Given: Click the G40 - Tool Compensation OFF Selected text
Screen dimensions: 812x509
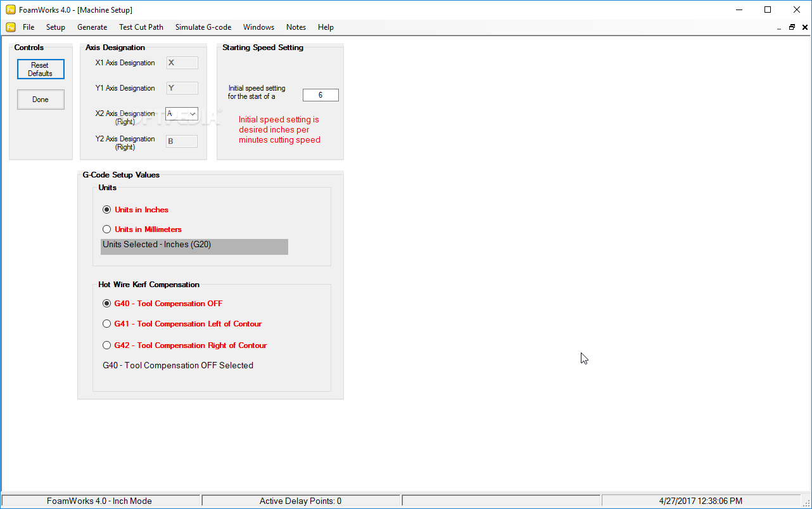Looking at the screenshot, I should click(x=178, y=366).
